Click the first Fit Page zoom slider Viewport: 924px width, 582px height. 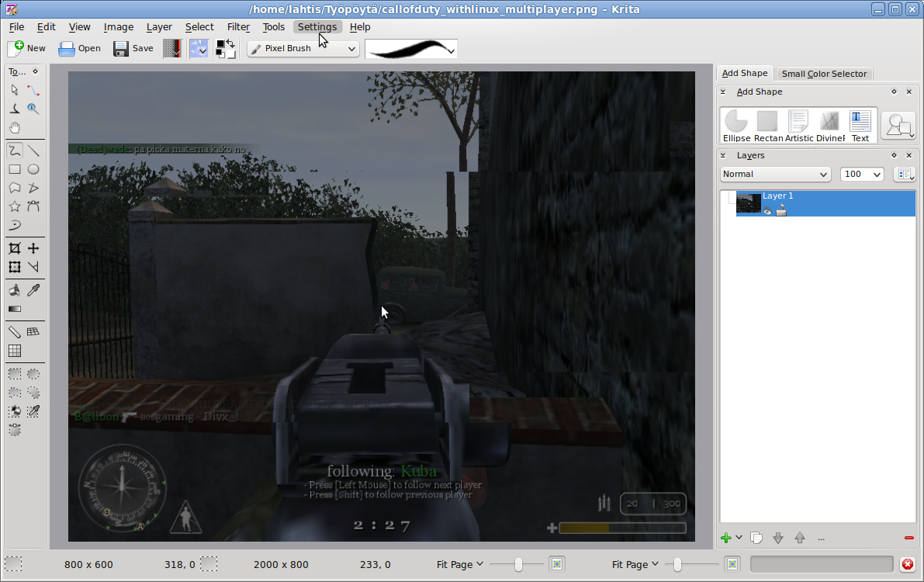click(517, 564)
